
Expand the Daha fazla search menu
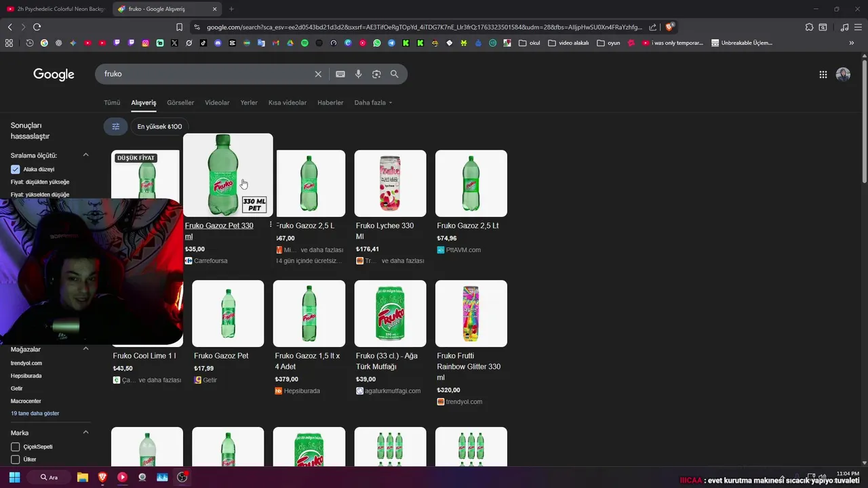[373, 103]
